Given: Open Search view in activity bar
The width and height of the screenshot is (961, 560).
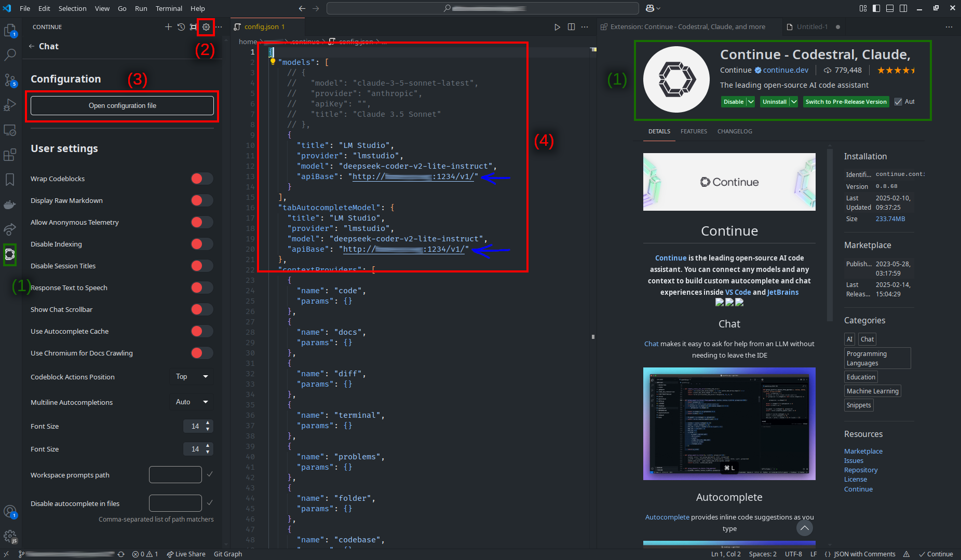Looking at the screenshot, I should click(10, 54).
